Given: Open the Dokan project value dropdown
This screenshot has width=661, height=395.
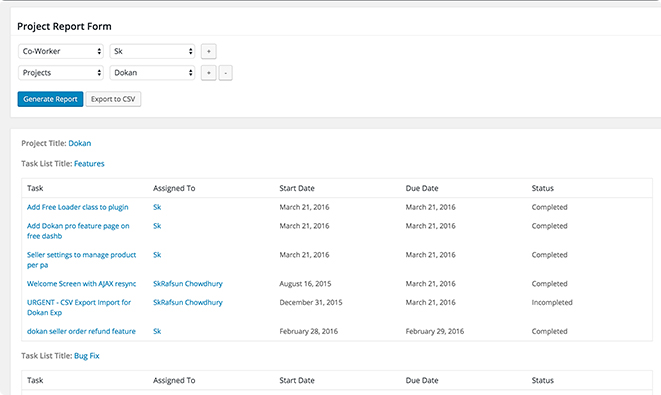Looking at the screenshot, I should pos(152,73).
